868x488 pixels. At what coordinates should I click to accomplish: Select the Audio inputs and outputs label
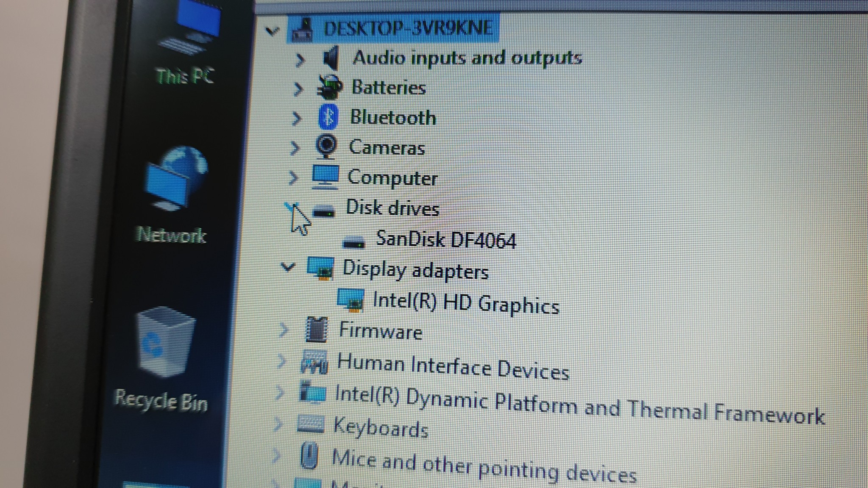tap(467, 58)
